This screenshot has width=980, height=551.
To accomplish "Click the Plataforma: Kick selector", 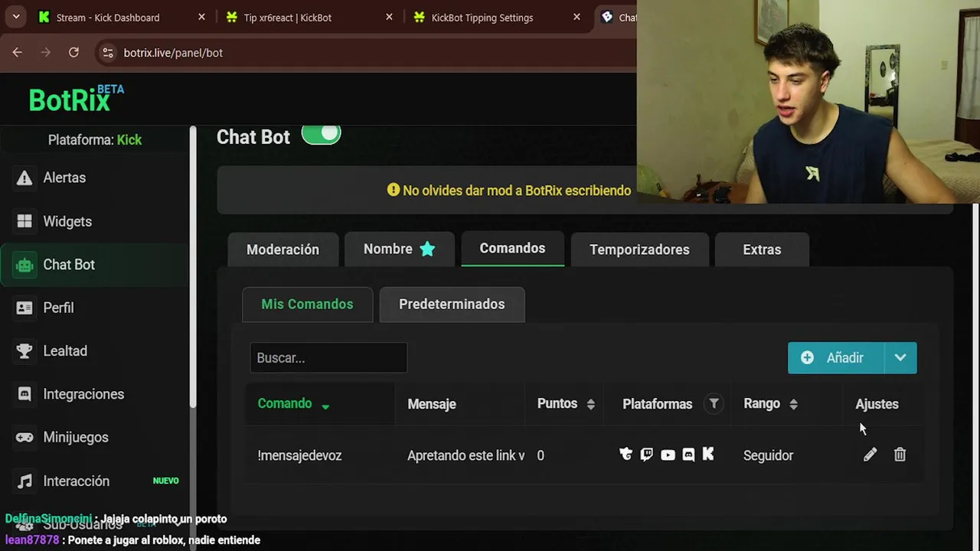I will [x=95, y=139].
